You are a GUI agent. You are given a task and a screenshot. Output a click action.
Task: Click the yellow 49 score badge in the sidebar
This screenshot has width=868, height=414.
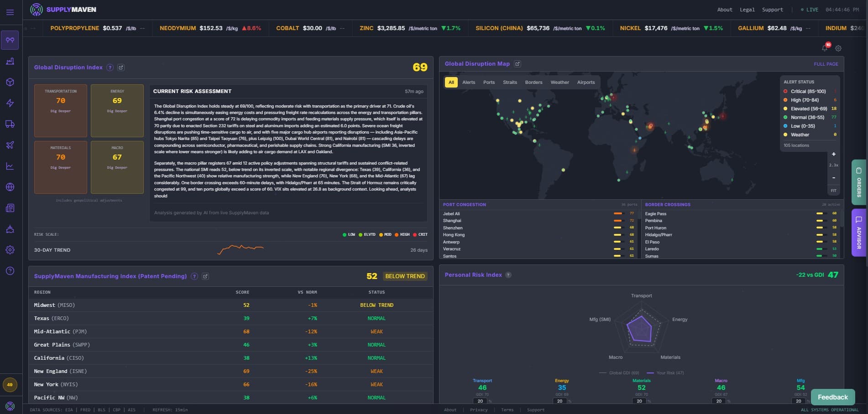coord(10,385)
